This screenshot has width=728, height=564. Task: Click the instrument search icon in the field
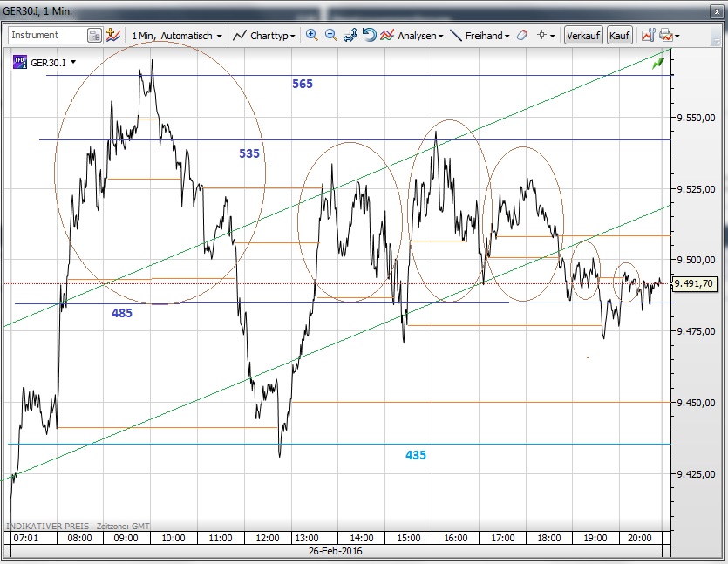coord(94,35)
